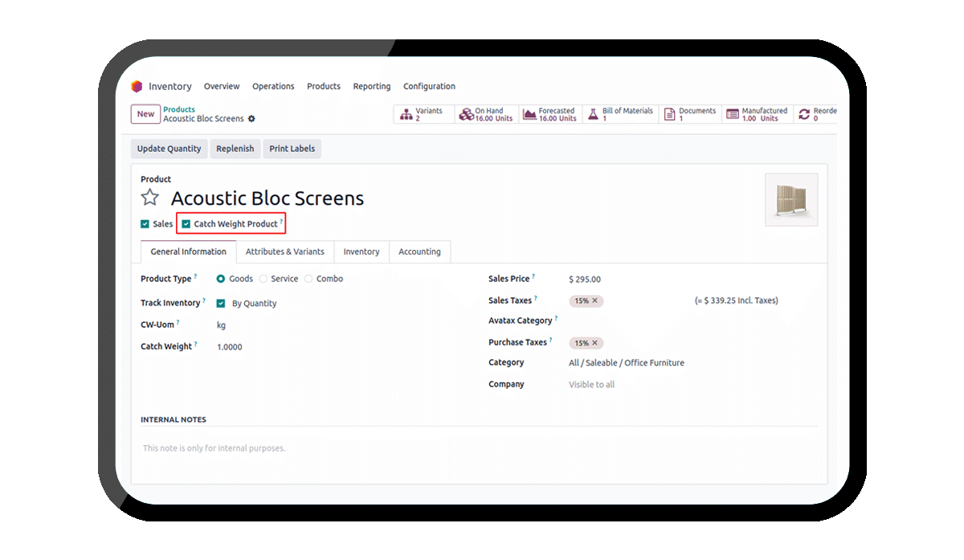Uncheck the Sales checkbox
Image resolution: width=964 pixels, height=560 pixels.
click(x=145, y=224)
